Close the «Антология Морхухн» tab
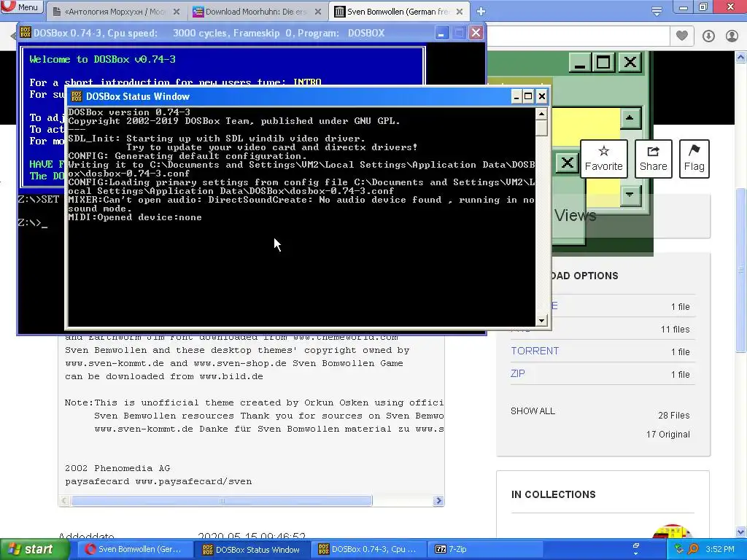The image size is (747, 560). (x=177, y=12)
